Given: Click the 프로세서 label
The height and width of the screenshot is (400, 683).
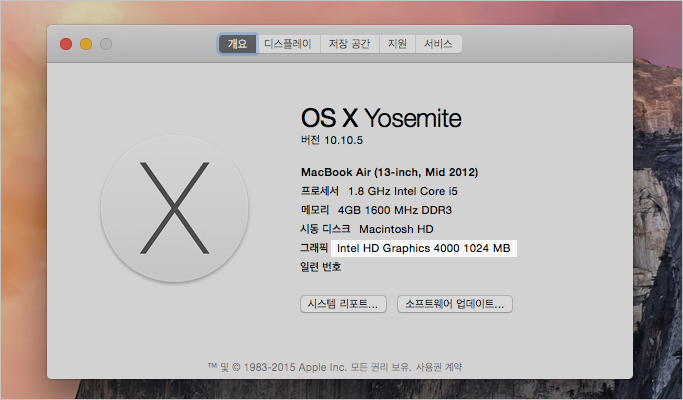Looking at the screenshot, I should (x=320, y=191).
